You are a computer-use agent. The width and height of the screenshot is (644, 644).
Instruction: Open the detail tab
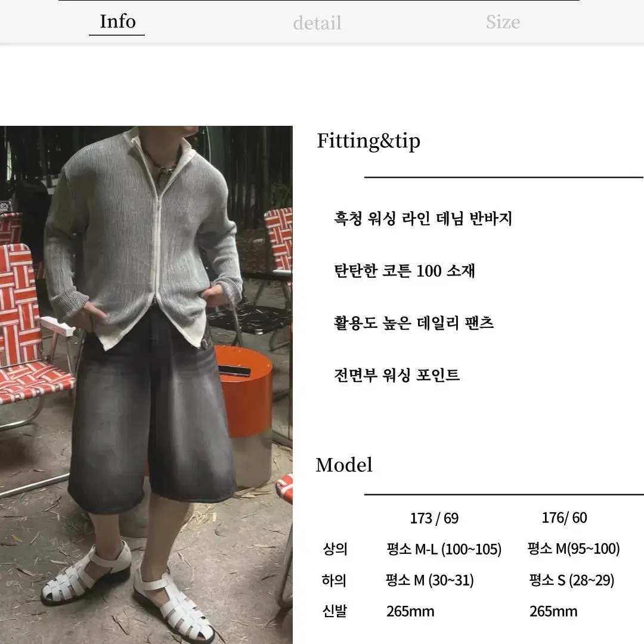pos(317,23)
